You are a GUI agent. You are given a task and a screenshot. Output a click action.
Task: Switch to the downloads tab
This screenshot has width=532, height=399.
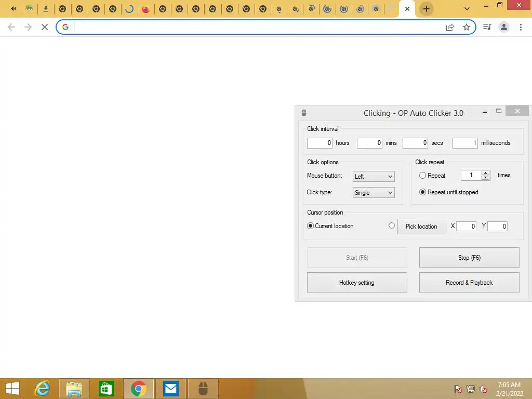[46, 9]
